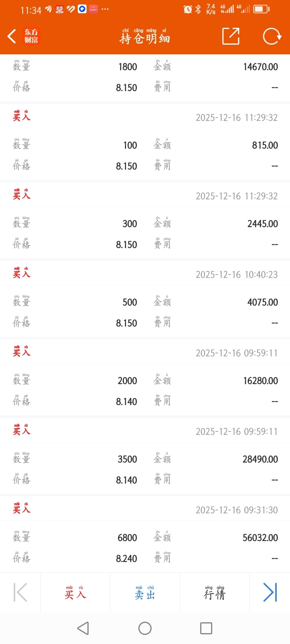Tap the 14670.00 amount at top
Image resolution: width=290 pixels, height=644 pixels.
[x=261, y=67]
